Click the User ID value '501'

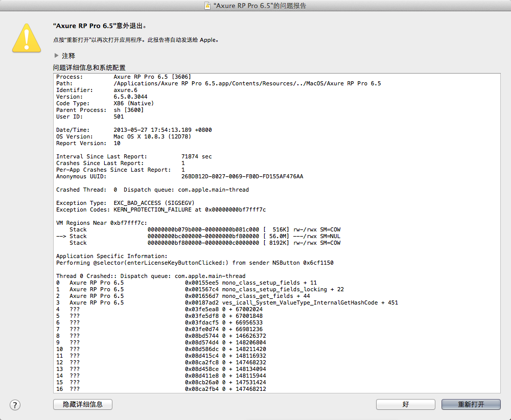coord(119,116)
